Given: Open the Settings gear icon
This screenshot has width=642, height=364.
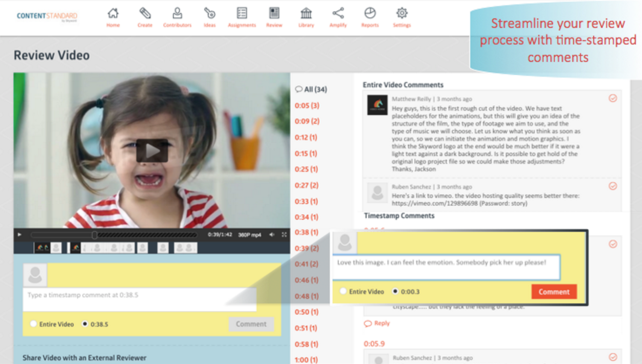Looking at the screenshot, I should click(x=402, y=13).
